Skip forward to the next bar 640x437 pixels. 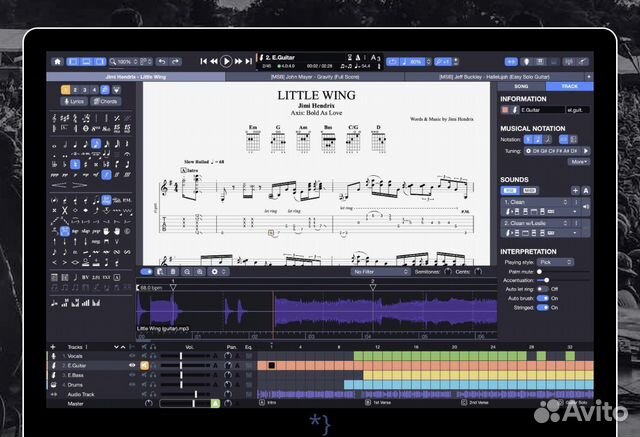pyautogui.click(x=238, y=61)
